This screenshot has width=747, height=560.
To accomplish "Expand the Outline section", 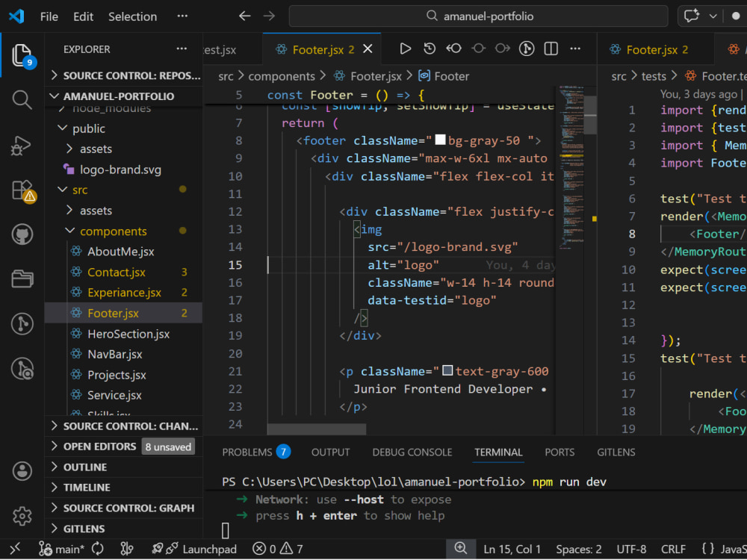I will click(124, 467).
